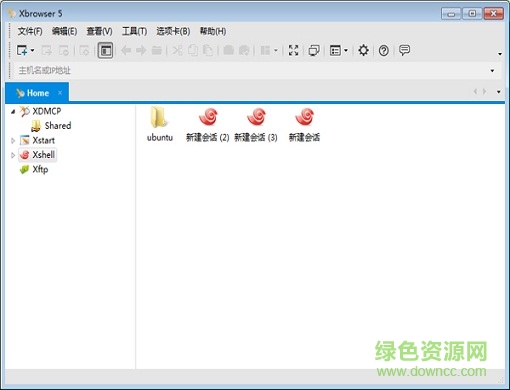Screen dimensions: 510x390
Task: Open the tab list dropdown arrow
Action: click(x=499, y=92)
